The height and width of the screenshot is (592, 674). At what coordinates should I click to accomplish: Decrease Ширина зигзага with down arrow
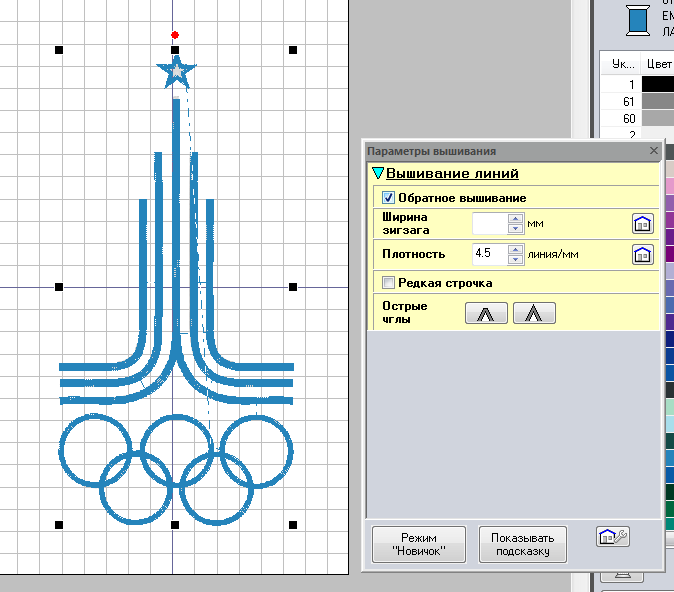tap(515, 229)
